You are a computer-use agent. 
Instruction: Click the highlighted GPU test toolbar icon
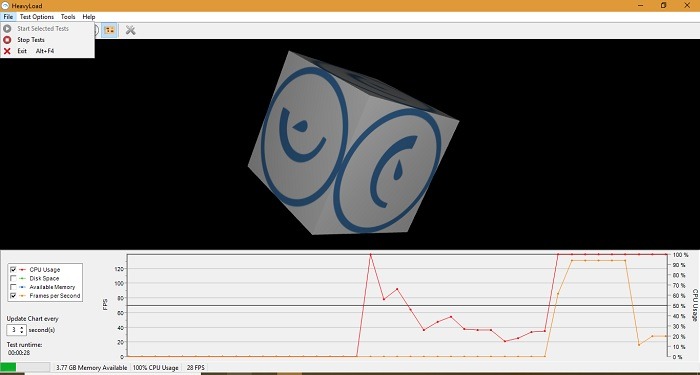coord(109,30)
